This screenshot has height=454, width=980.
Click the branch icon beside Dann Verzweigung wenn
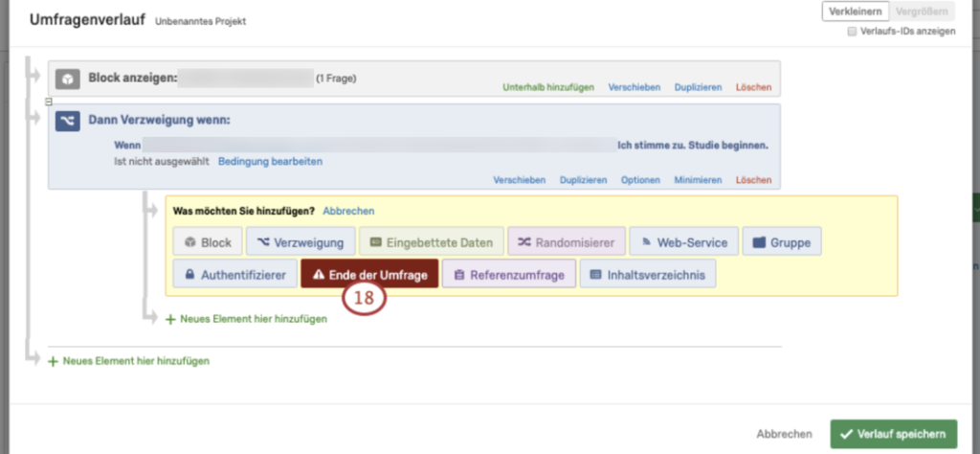[68, 121]
